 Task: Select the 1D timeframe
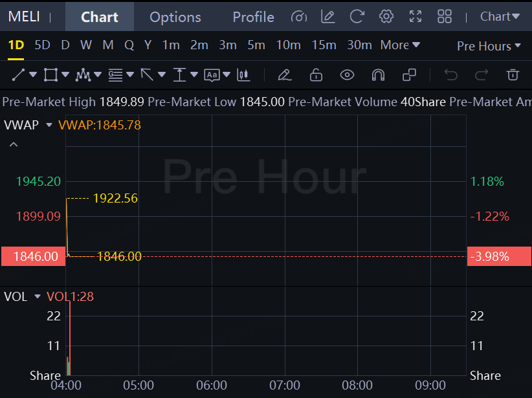(x=16, y=45)
